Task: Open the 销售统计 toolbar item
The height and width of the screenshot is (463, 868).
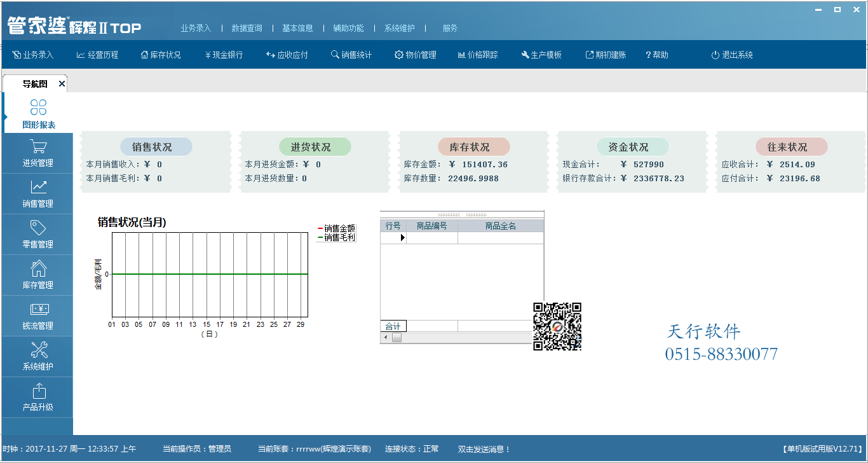Action: 351,55
